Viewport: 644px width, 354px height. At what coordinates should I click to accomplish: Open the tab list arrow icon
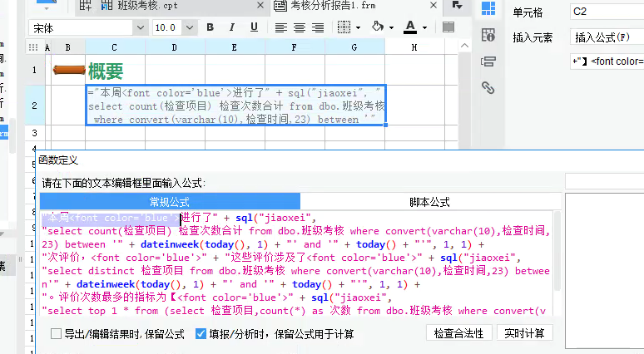coord(457,5)
